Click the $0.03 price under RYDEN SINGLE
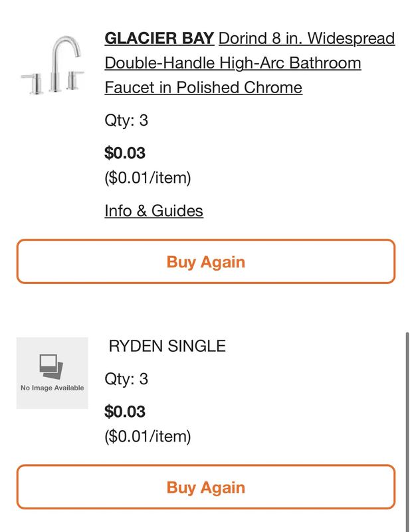 click(x=125, y=411)
